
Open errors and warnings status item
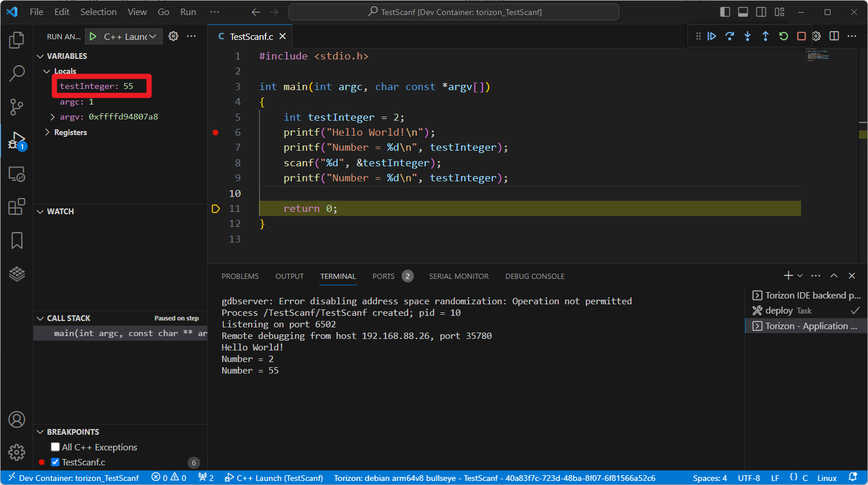pyautogui.click(x=169, y=478)
